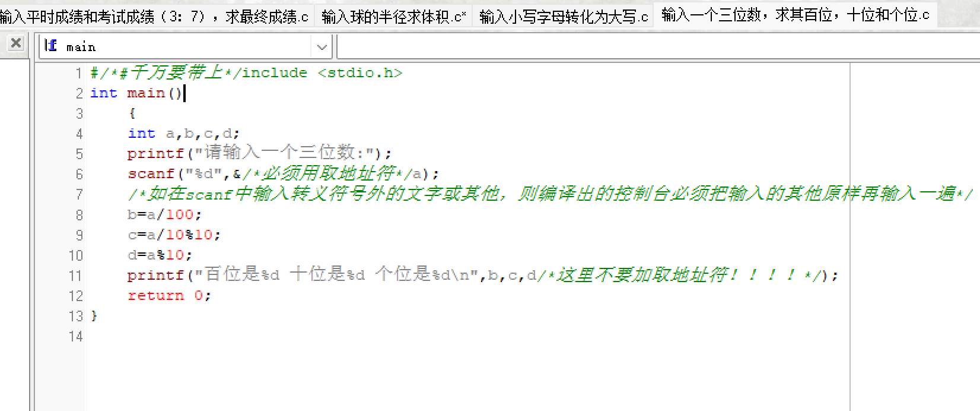Close the panel with X button

click(x=16, y=43)
